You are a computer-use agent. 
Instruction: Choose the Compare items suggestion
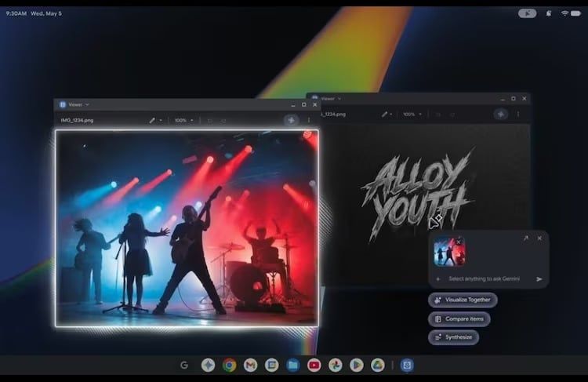[x=459, y=319]
